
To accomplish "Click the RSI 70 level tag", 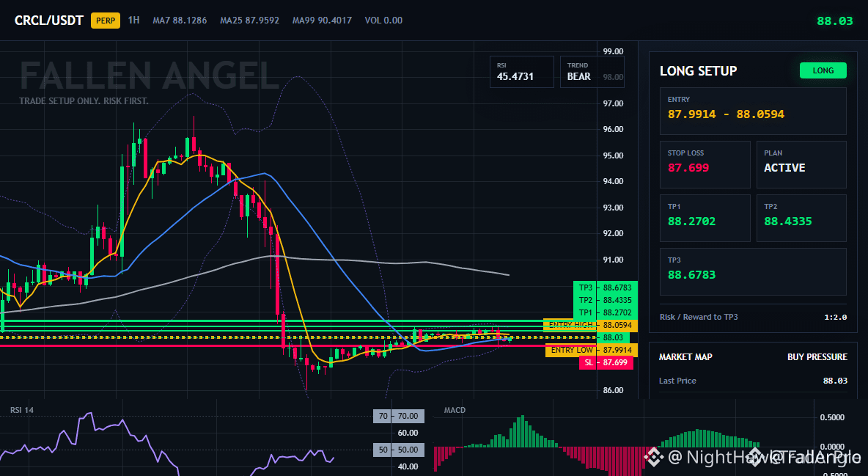I will (399, 416).
